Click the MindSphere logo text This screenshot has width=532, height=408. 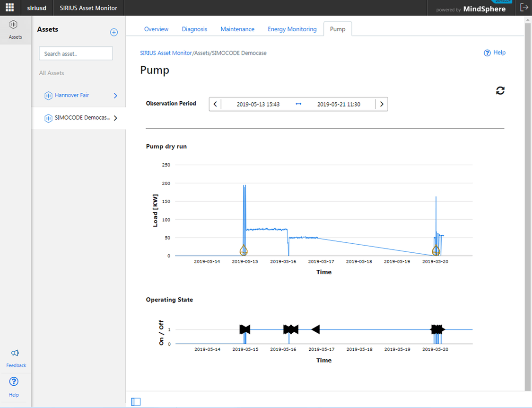[x=484, y=9]
